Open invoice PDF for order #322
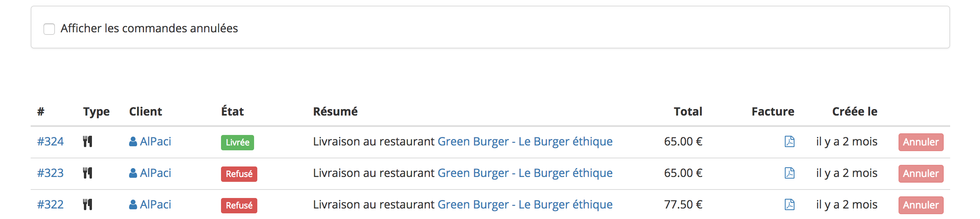The height and width of the screenshot is (219, 980). tap(789, 204)
